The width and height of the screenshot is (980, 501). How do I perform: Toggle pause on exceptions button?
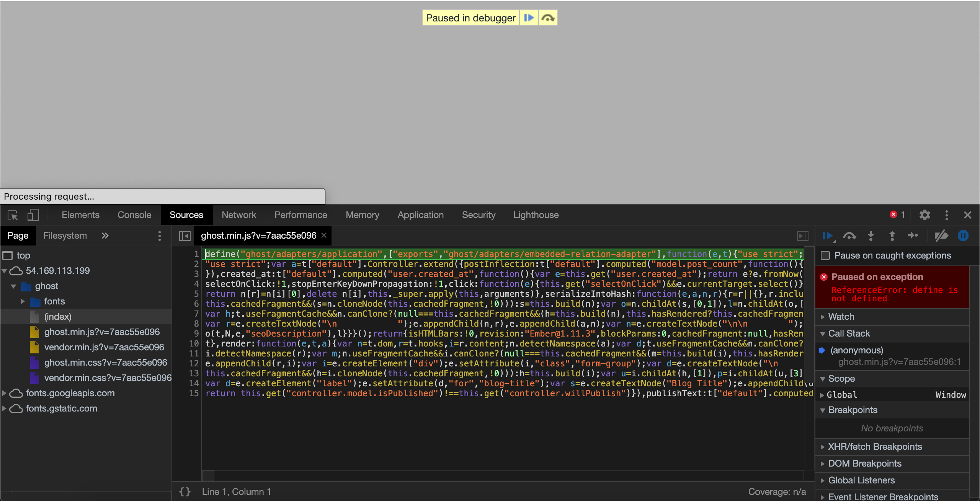pos(963,236)
